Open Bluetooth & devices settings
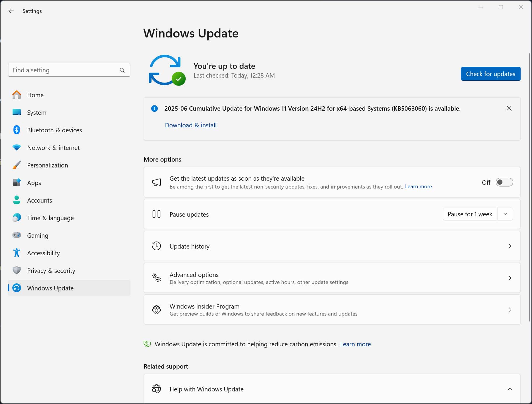 click(x=69, y=130)
